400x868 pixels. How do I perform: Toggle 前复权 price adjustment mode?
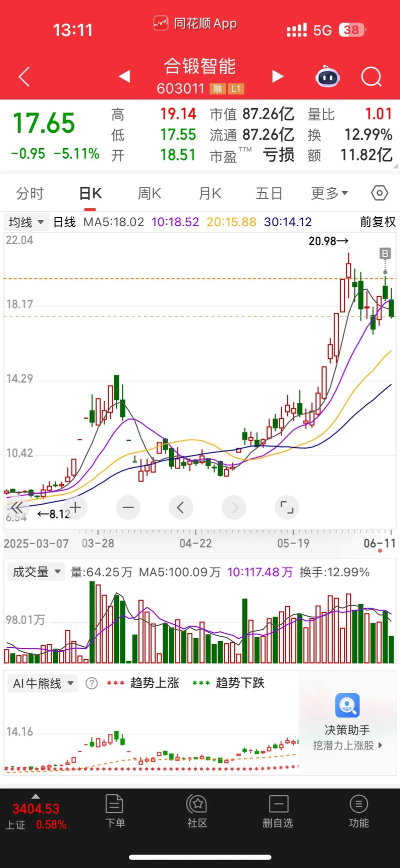[377, 222]
